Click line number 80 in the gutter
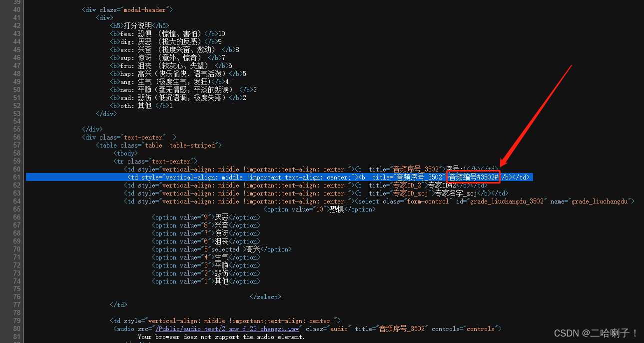 pos(17,329)
